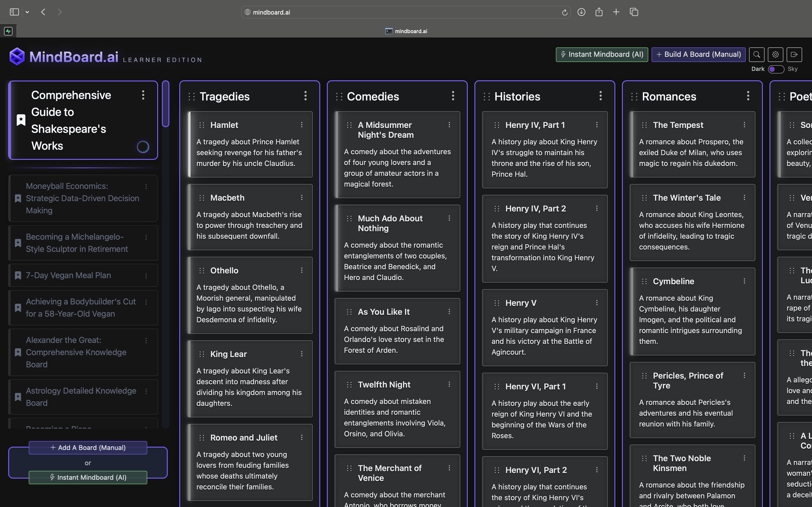
Task: Click the header Instant Mindboard (AI) button
Action: pyautogui.click(x=602, y=55)
